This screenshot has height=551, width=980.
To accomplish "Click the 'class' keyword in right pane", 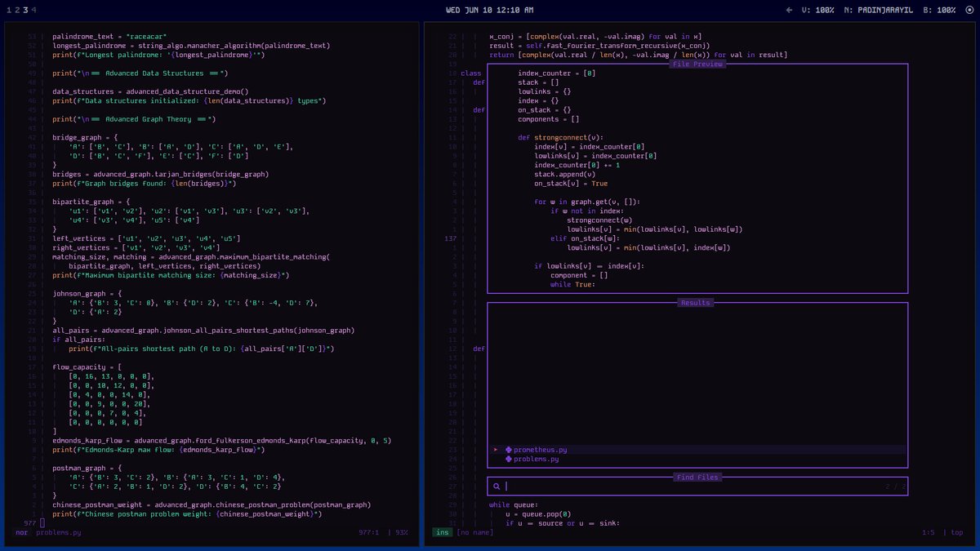I will tap(471, 73).
